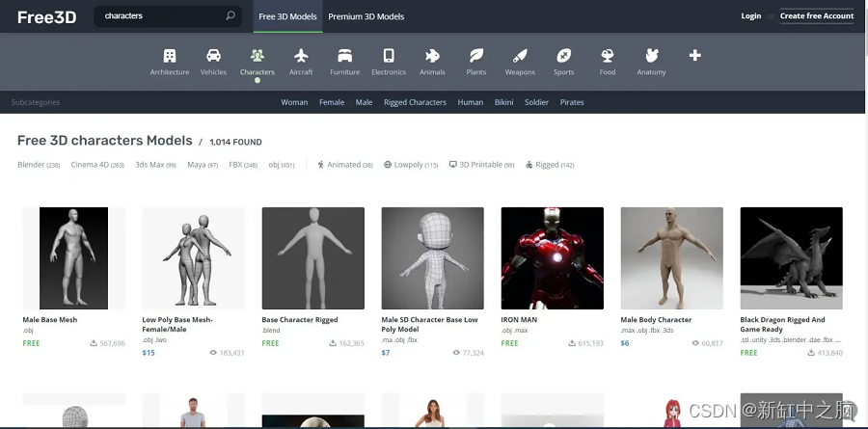This screenshot has height=429, width=868.
Task: Open Male SD Character thumbnail
Action: point(432,258)
